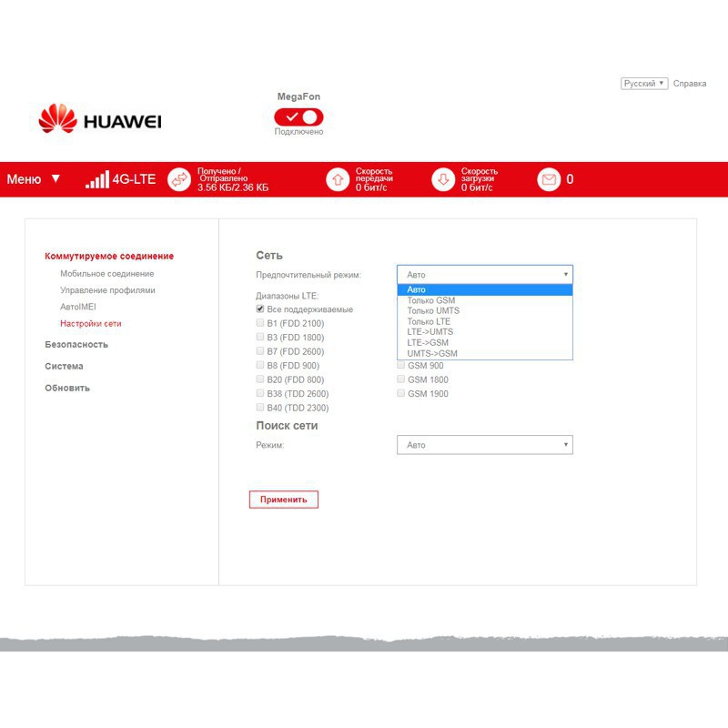Toggle the MegaFon connection switch
Viewport: 728px width, 728px height.
tap(298, 116)
